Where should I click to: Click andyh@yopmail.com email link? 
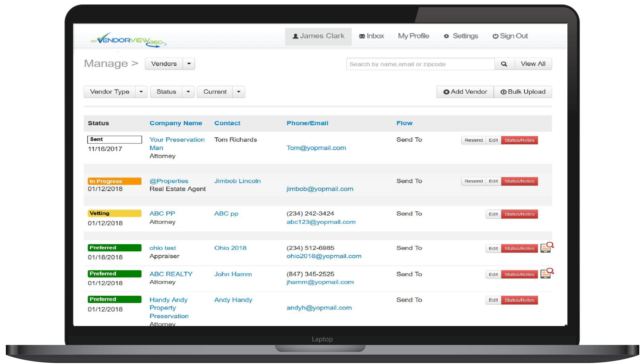(319, 308)
